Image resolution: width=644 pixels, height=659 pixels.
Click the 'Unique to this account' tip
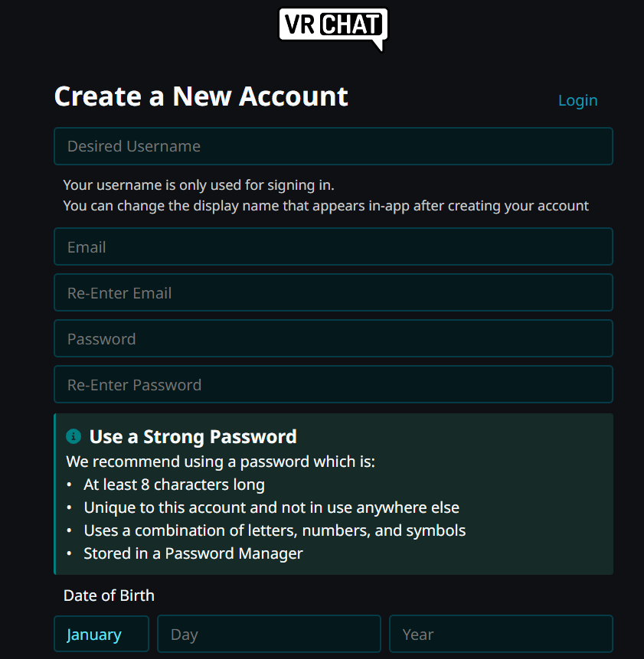[271, 507]
